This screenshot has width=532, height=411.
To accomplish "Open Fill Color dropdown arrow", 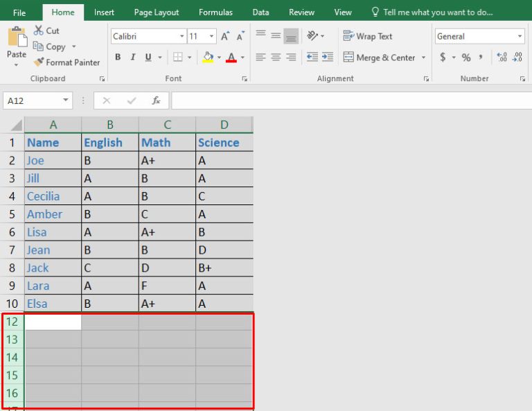I will tap(219, 58).
